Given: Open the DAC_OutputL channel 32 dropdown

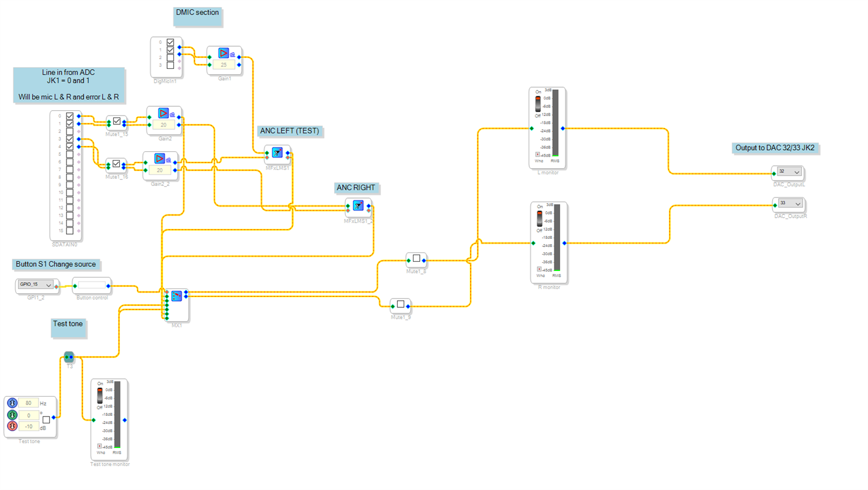Looking at the screenshot, I should coord(789,172).
